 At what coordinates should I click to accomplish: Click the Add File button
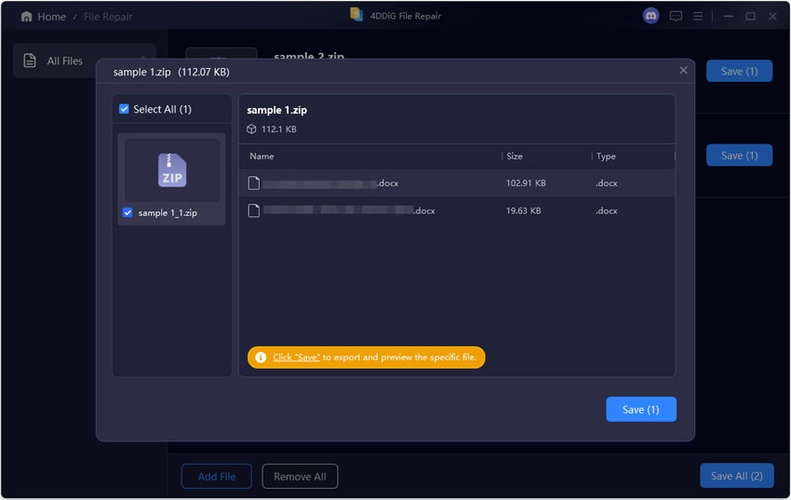click(216, 476)
